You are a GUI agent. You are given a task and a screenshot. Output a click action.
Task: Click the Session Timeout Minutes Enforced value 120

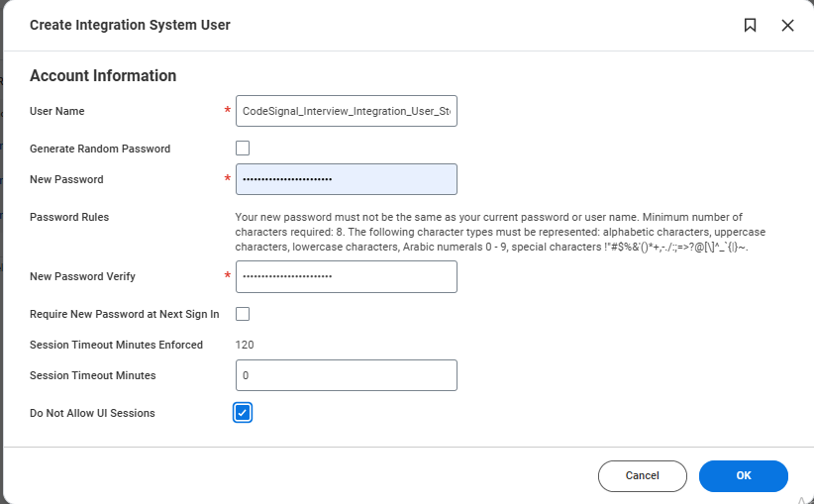click(x=245, y=345)
